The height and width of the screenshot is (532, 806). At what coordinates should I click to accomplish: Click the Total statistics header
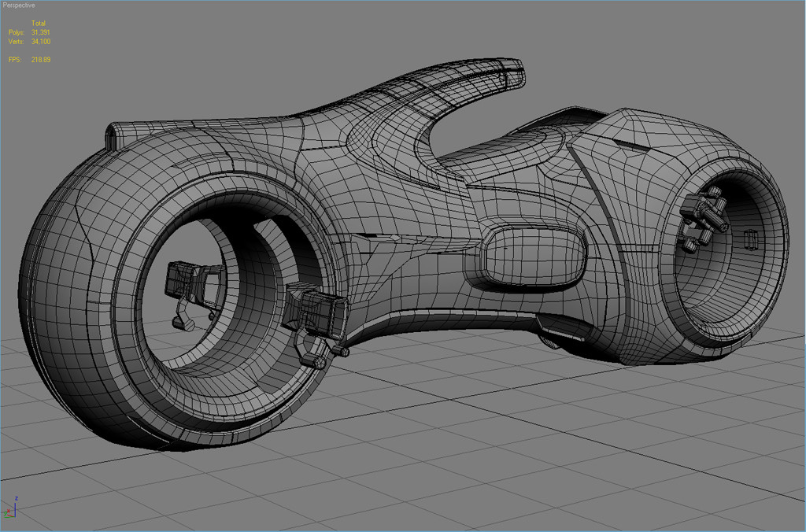(39, 23)
